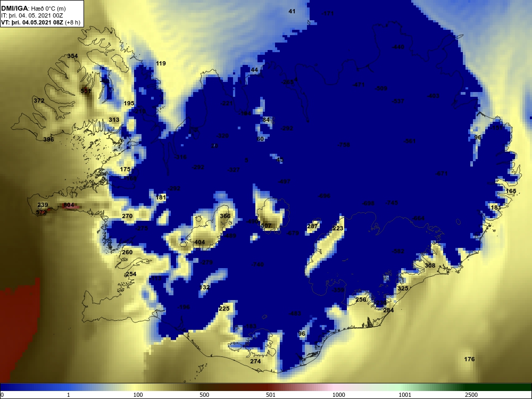Click the 354 value in the Westfjords
The height and width of the screenshot is (399, 532).
point(72,56)
